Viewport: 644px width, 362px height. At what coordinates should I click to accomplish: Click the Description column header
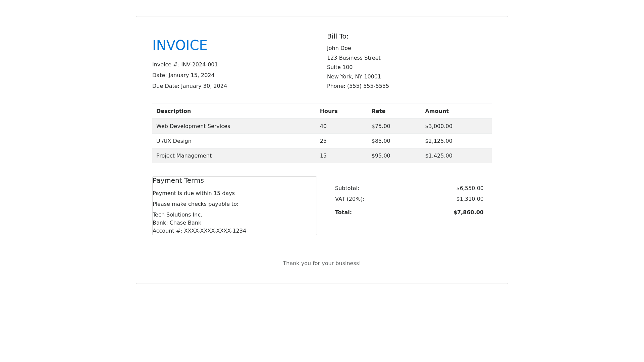click(173, 111)
